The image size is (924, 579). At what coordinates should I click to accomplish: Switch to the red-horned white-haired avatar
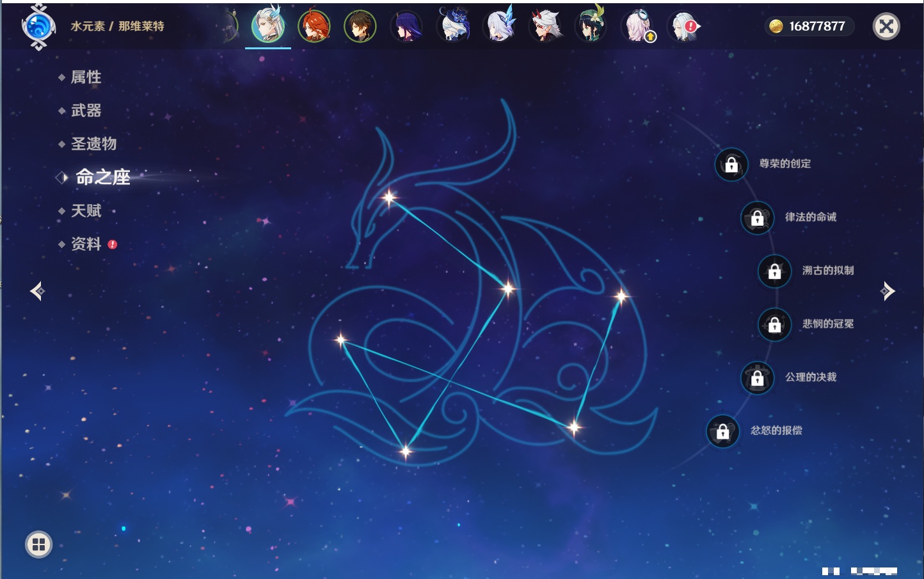(x=546, y=26)
